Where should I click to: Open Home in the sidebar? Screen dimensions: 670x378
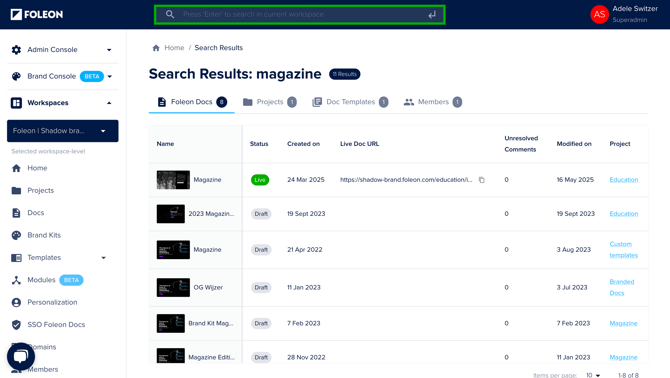point(37,168)
